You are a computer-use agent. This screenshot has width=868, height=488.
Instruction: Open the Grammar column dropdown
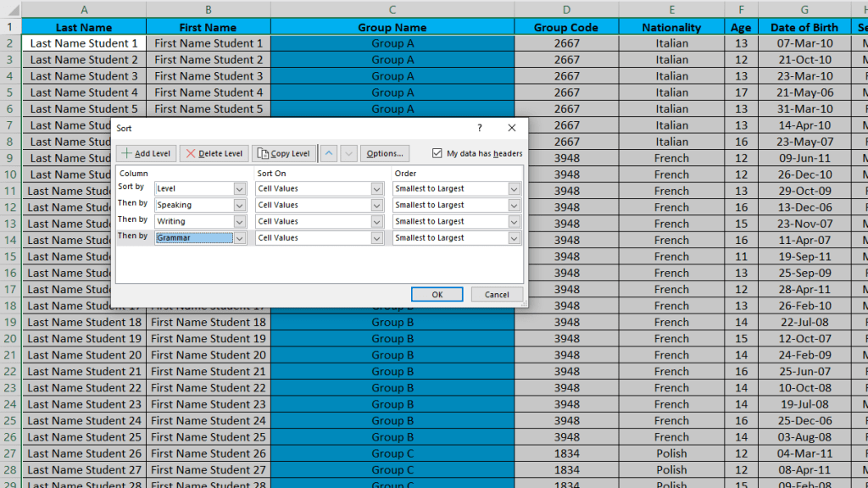[x=240, y=238]
